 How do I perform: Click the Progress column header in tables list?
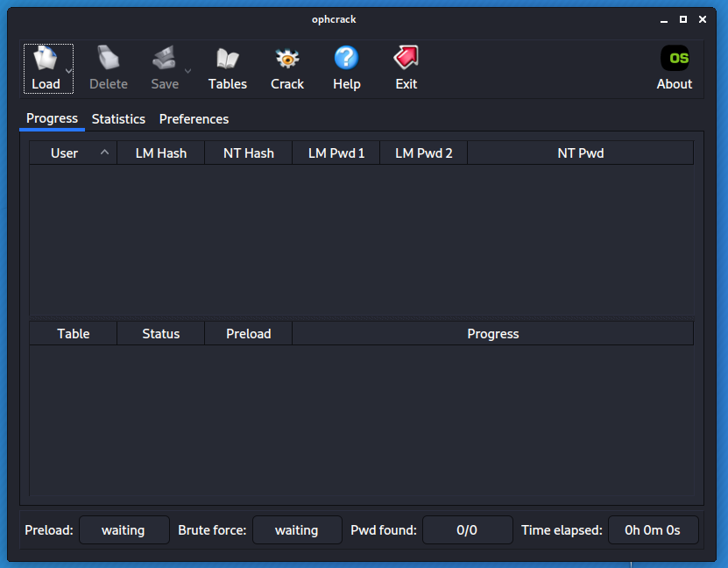coord(492,334)
